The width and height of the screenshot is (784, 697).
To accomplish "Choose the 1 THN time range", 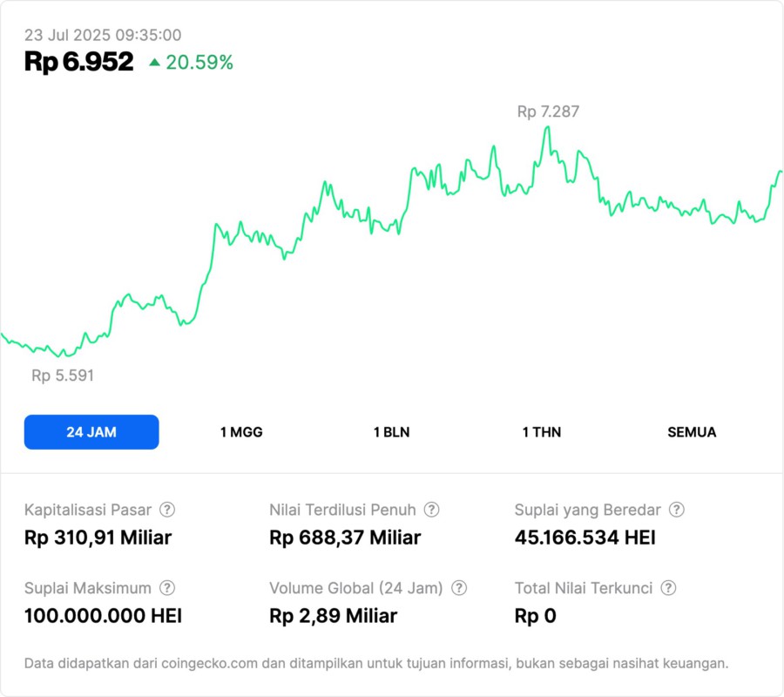I will tap(542, 432).
